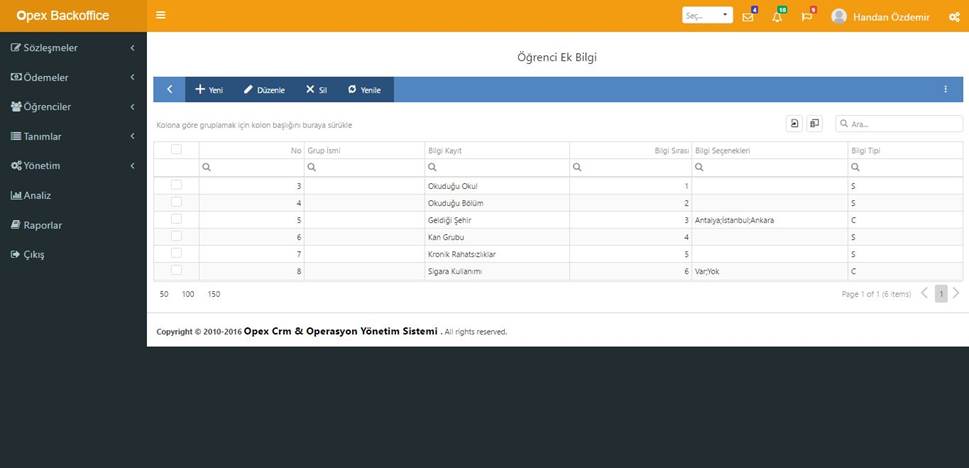Click the Çıkış sign-out icon
The width and height of the screenshot is (969, 468).
click(x=16, y=254)
